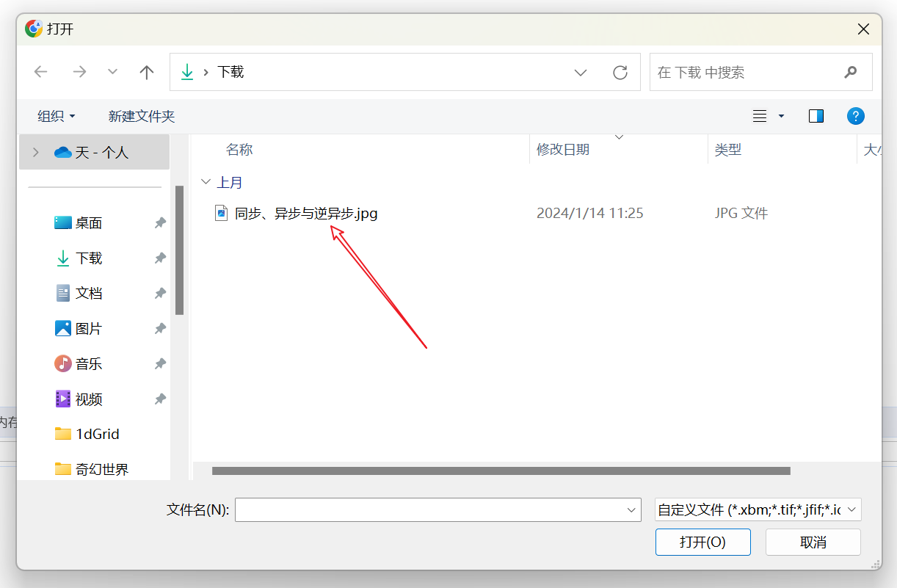Open the 组织 menu

(57, 116)
